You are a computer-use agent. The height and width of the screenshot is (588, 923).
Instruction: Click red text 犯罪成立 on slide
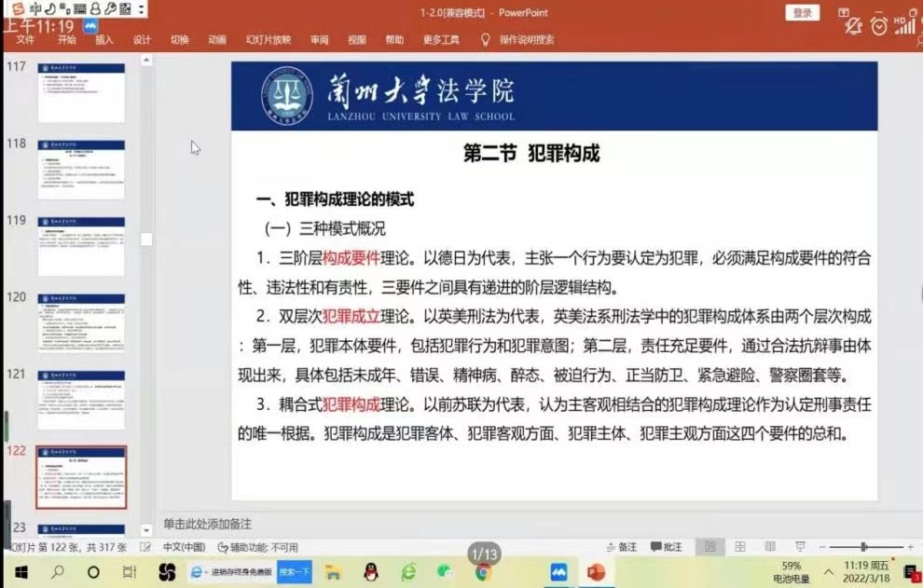point(351,317)
